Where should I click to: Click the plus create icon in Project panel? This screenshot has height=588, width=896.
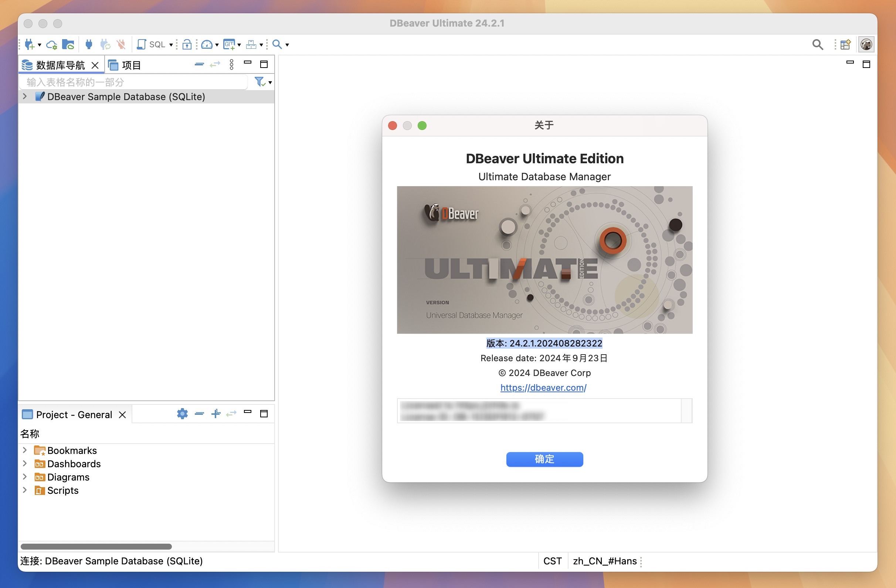point(216,413)
